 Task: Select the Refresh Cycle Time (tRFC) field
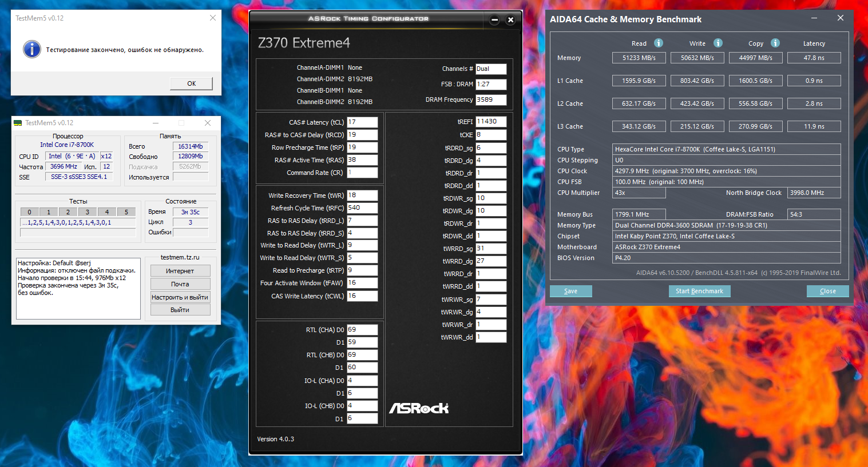coord(362,208)
